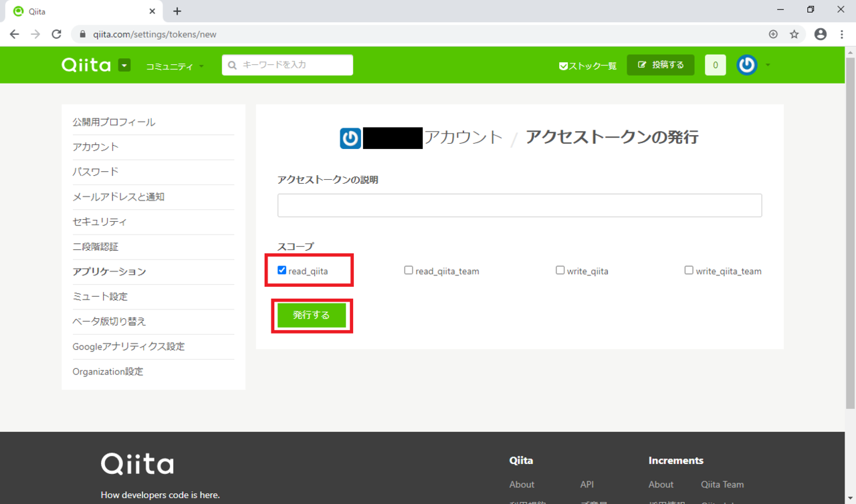The image size is (856, 504).
Task: Click browser forward arrow
Action: [x=35, y=34]
